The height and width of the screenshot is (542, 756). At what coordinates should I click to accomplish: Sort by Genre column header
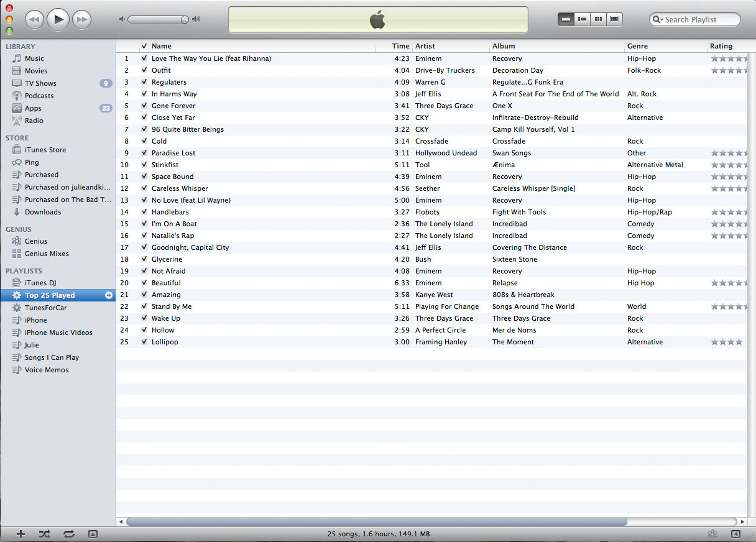pyautogui.click(x=666, y=46)
